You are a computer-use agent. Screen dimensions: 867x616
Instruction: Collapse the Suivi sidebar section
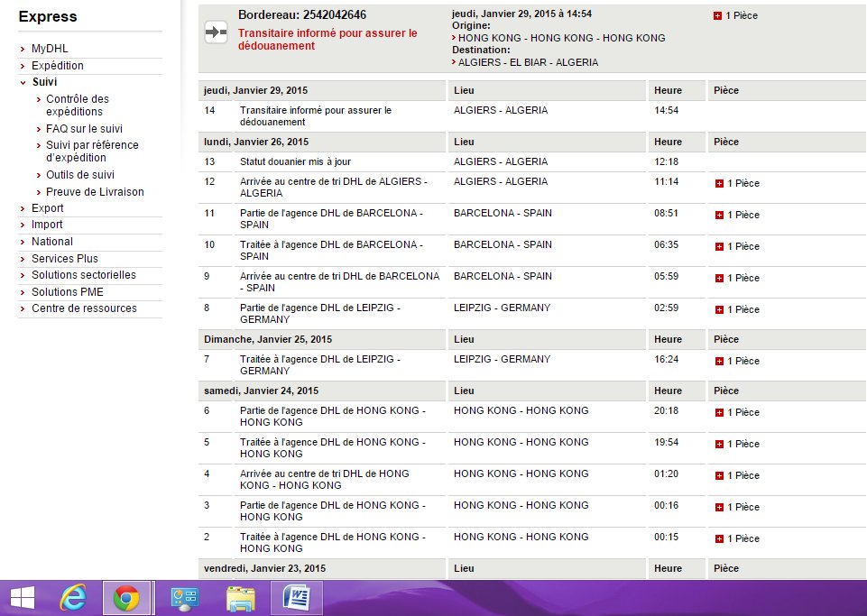[x=45, y=82]
